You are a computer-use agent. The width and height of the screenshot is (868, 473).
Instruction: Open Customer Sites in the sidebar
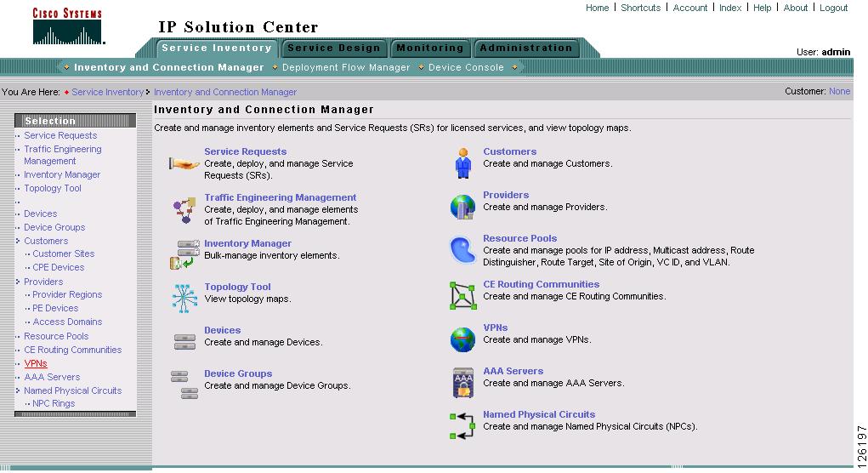tap(63, 254)
